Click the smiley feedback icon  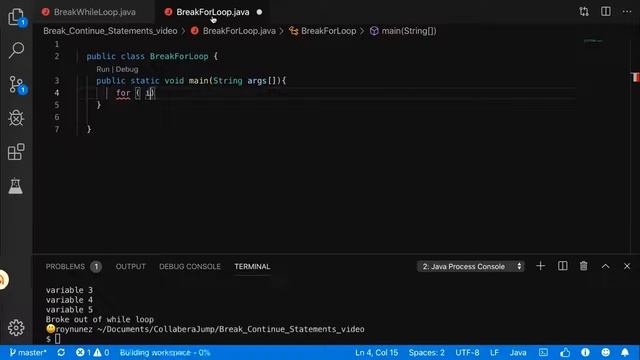point(606,352)
